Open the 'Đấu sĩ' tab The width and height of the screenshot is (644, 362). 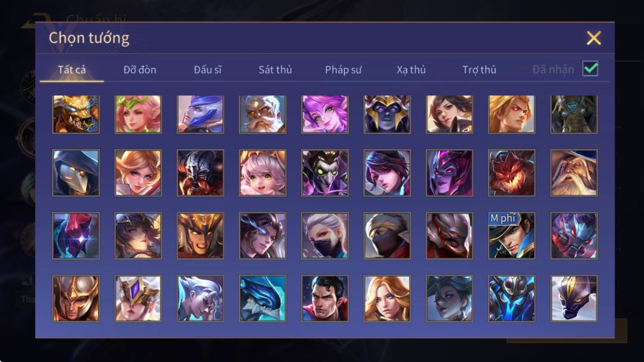coord(208,70)
